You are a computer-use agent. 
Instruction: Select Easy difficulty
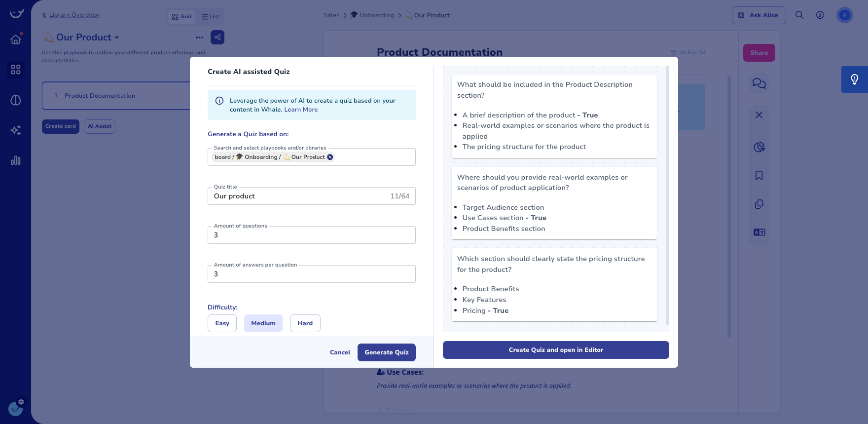point(222,323)
